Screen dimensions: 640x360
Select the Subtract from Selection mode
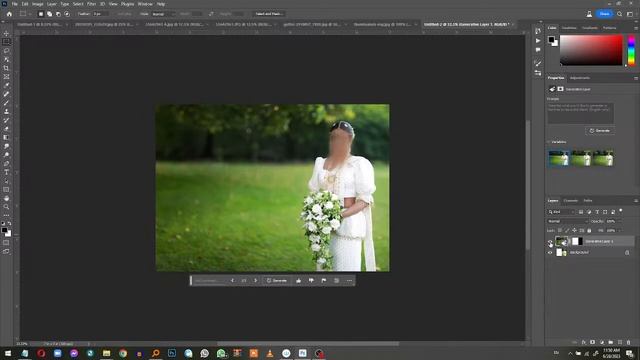58,14
